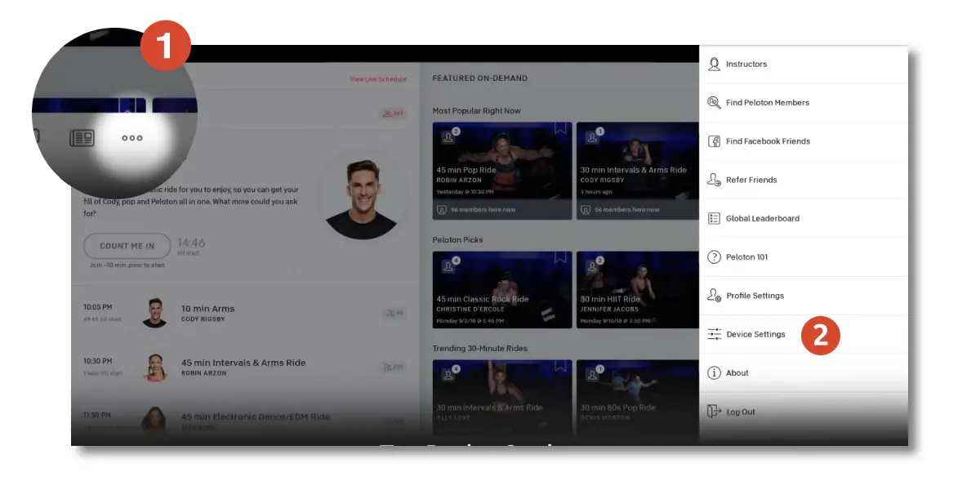Open the 45 min Classic Rock Ride thumbnail
Screen dimensions: 980x490
502,290
